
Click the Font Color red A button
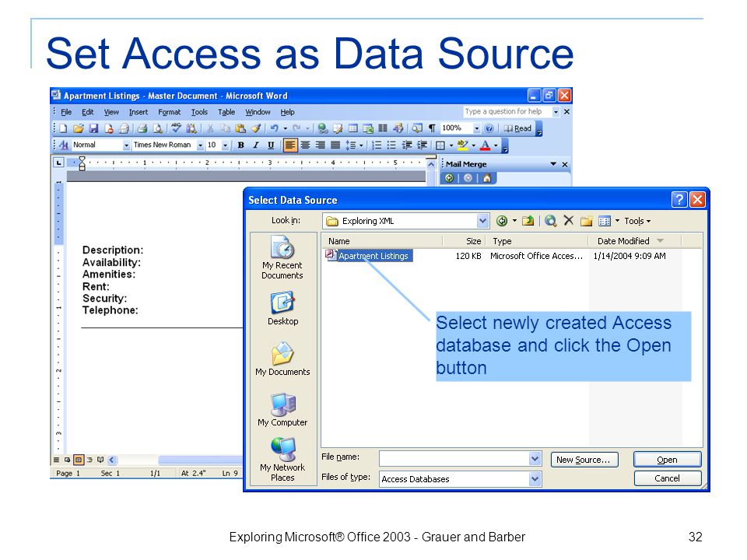(x=485, y=145)
